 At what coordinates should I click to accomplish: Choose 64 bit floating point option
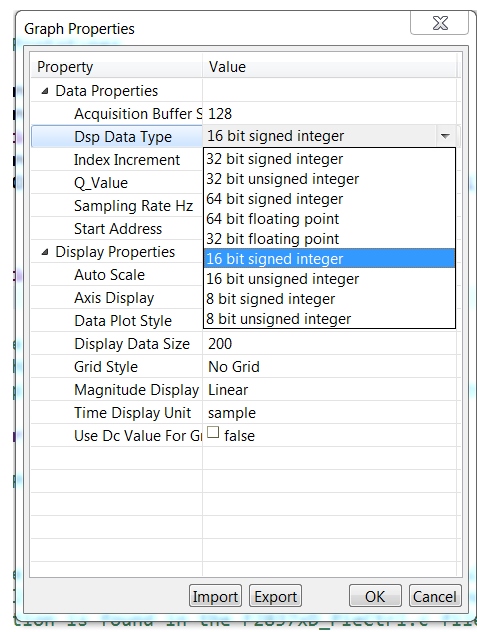329,219
